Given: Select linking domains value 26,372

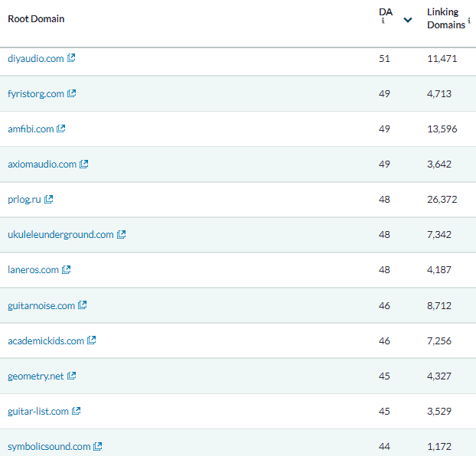Looking at the screenshot, I should point(442,199).
